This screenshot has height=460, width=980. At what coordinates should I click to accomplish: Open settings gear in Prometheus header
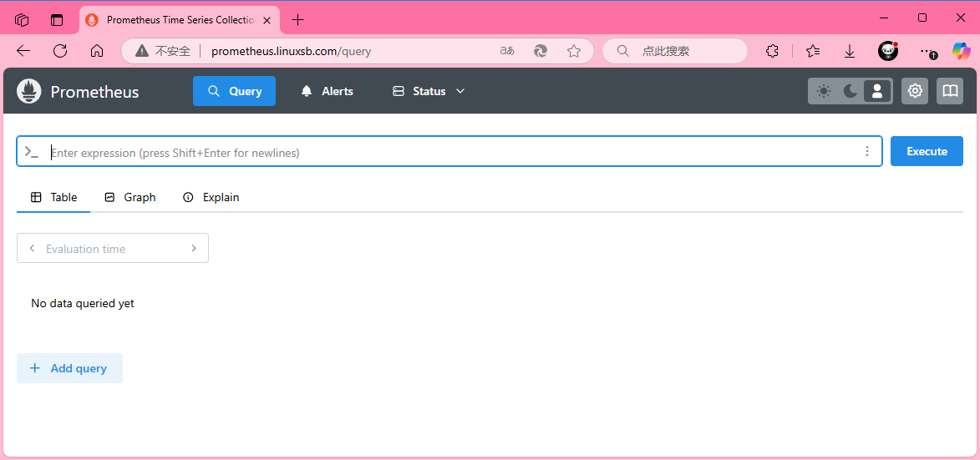point(915,91)
